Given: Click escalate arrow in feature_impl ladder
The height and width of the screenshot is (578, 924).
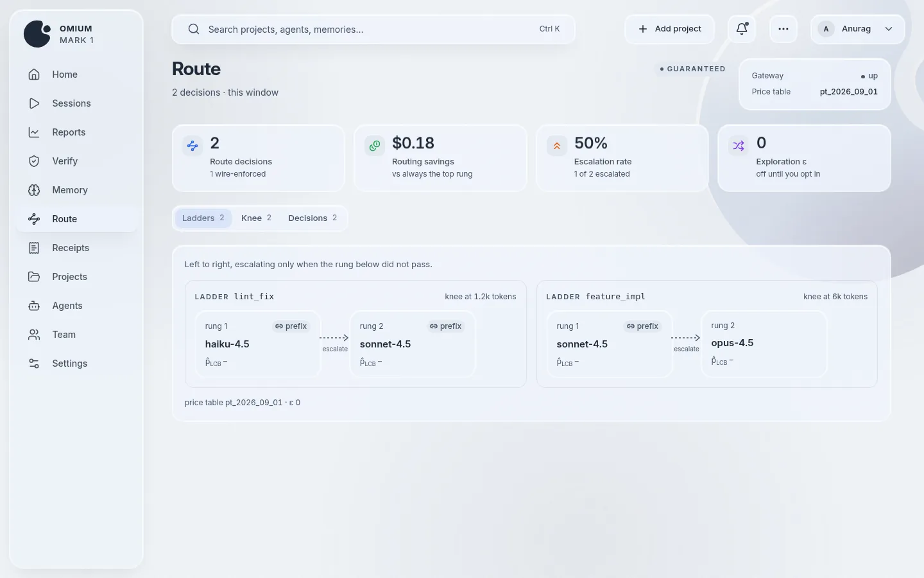Looking at the screenshot, I should pos(686,338).
